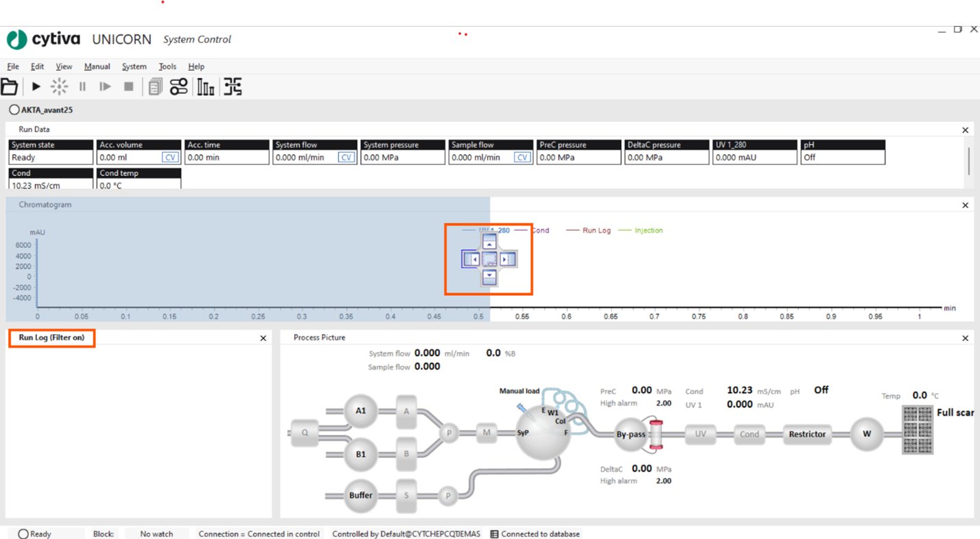Open the Tools menu
The width and height of the screenshot is (980, 539).
click(167, 66)
